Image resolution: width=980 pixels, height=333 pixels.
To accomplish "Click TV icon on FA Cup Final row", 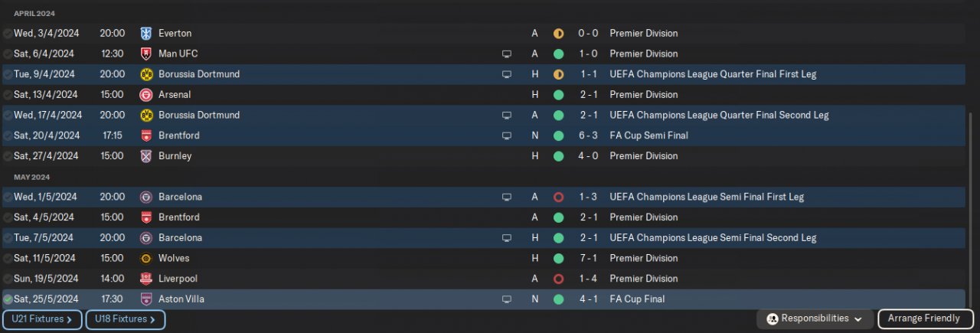I will [506, 299].
